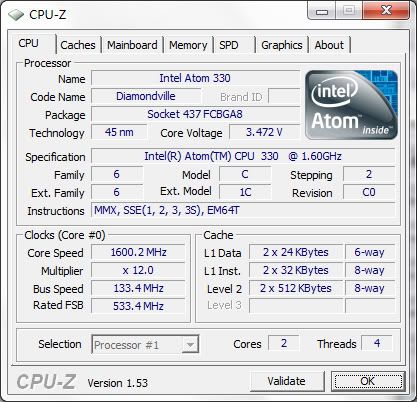Close the CPU-Z window
Image resolution: width=417 pixels, height=402 pixels.
[386, 11]
